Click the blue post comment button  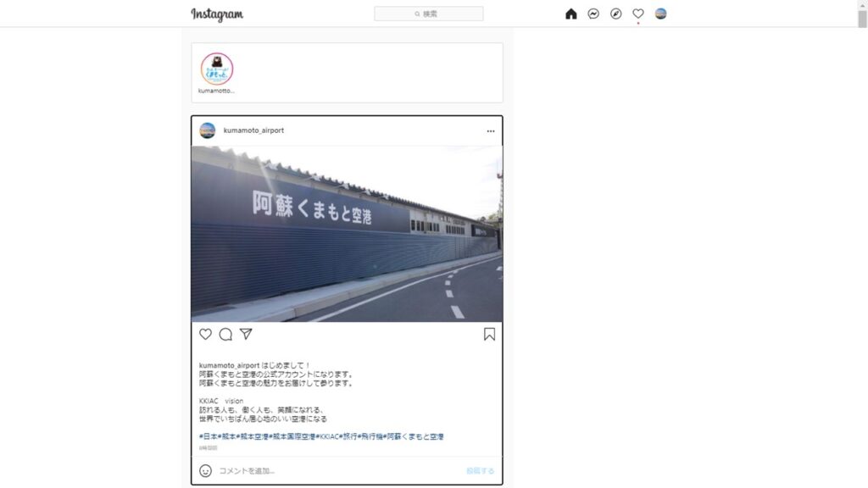coord(480,471)
